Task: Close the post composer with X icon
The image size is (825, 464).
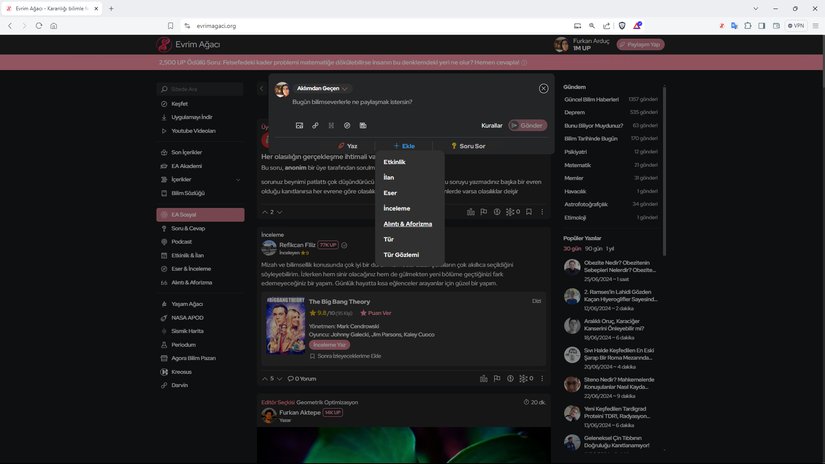Action: (544, 88)
